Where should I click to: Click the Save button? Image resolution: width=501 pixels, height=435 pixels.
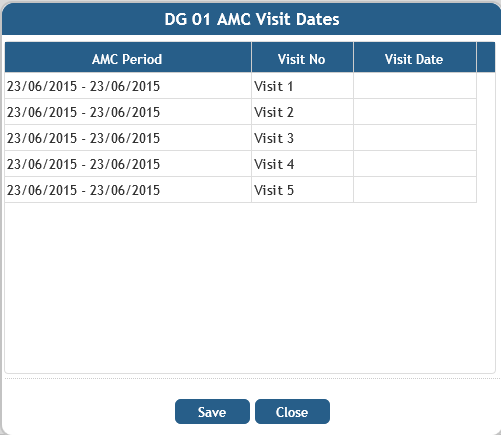(x=212, y=412)
